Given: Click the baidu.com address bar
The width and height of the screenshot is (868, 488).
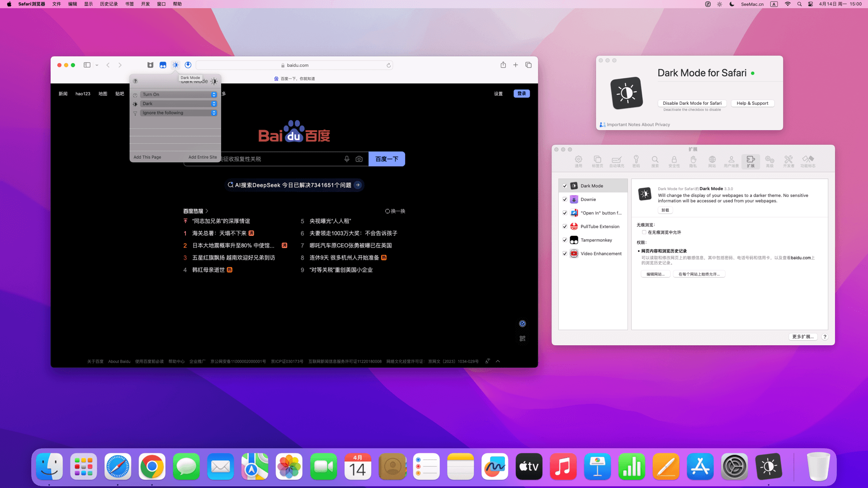Looking at the screenshot, I should 294,65.
